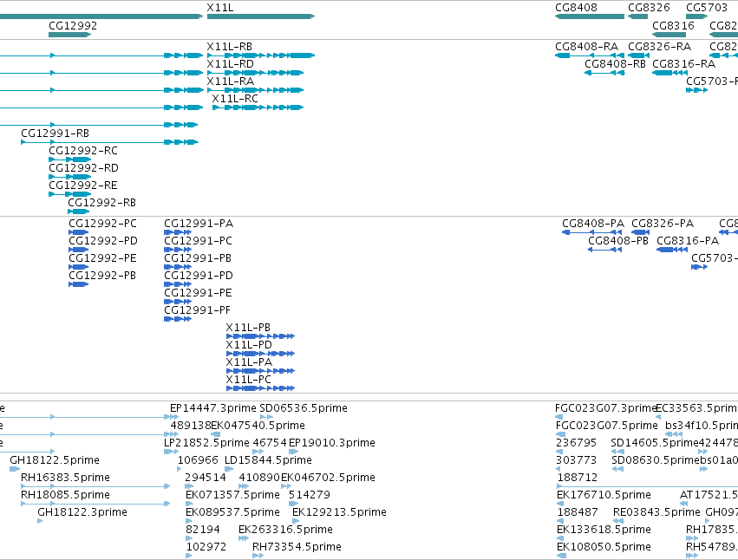738x560 pixels.
Task: Click the LP21852.5prime EST label
Action: coord(206,443)
